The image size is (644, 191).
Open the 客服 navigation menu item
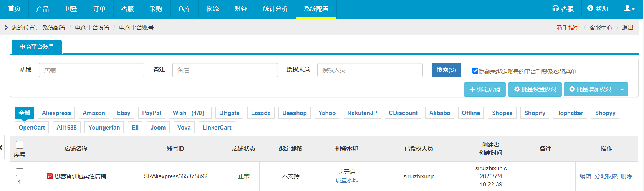click(127, 9)
